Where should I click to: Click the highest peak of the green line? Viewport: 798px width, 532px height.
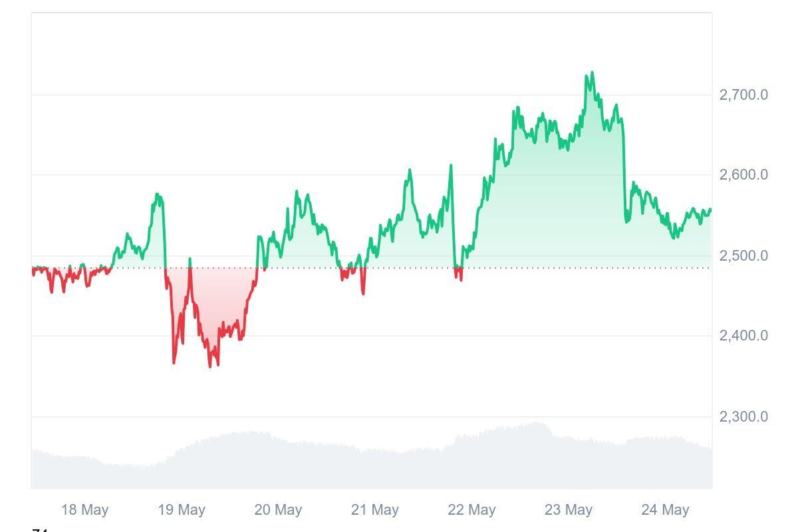coord(592,73)
